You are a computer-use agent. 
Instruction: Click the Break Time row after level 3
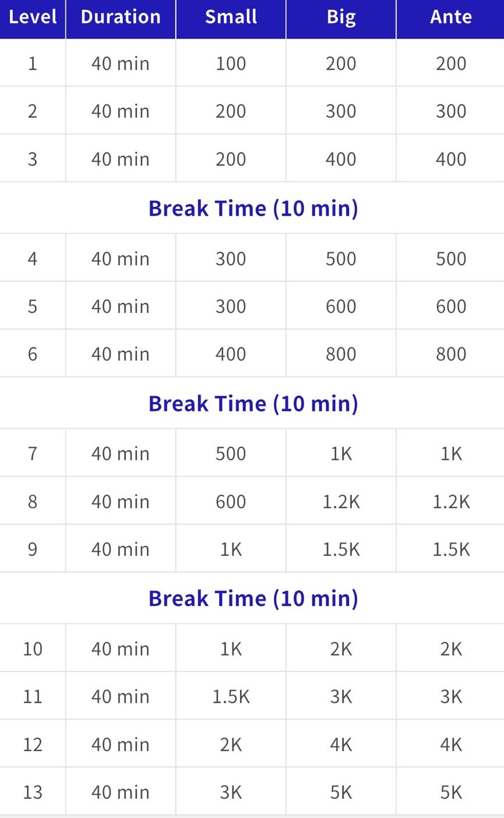(x=253, y=208)
